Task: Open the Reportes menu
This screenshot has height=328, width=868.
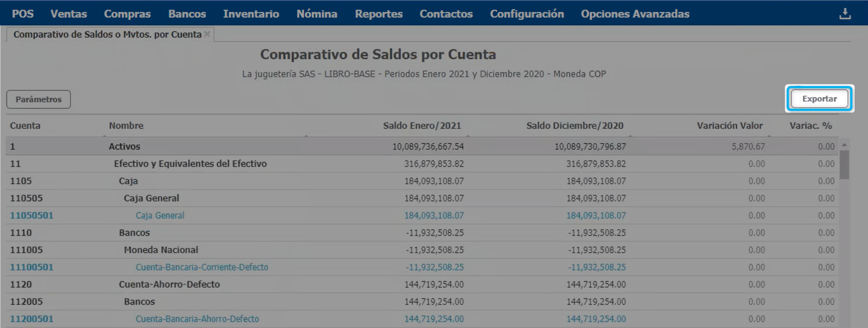Action: pyautogui.click(x=379, y=14)
